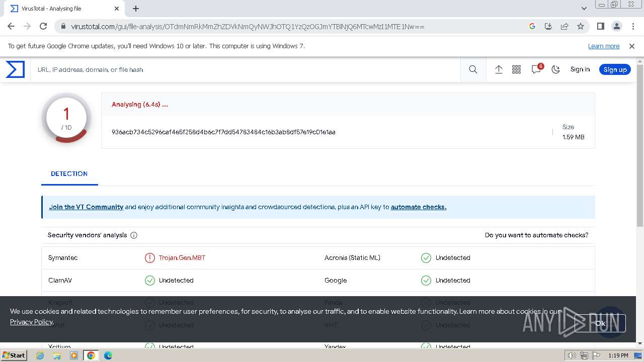Screen dimensions: 644x362
Task: Click the Security vendors' analysis info icon
Action: pos(134,235)
